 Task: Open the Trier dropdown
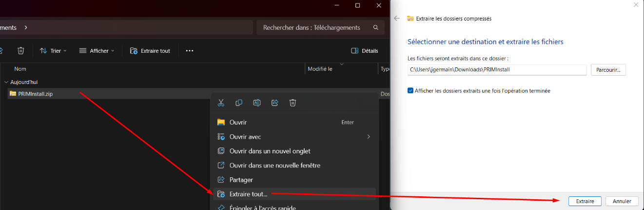[53, 51]
